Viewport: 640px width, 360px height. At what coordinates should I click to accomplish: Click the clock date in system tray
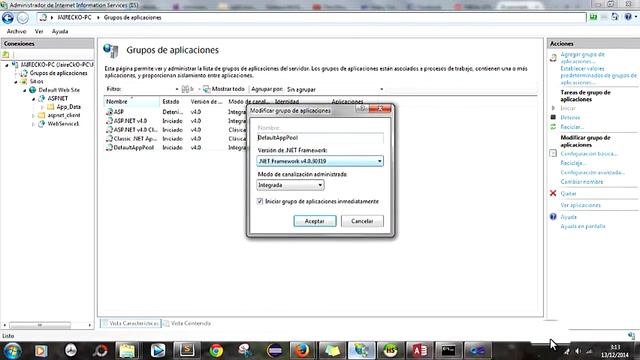pos(616,355)
